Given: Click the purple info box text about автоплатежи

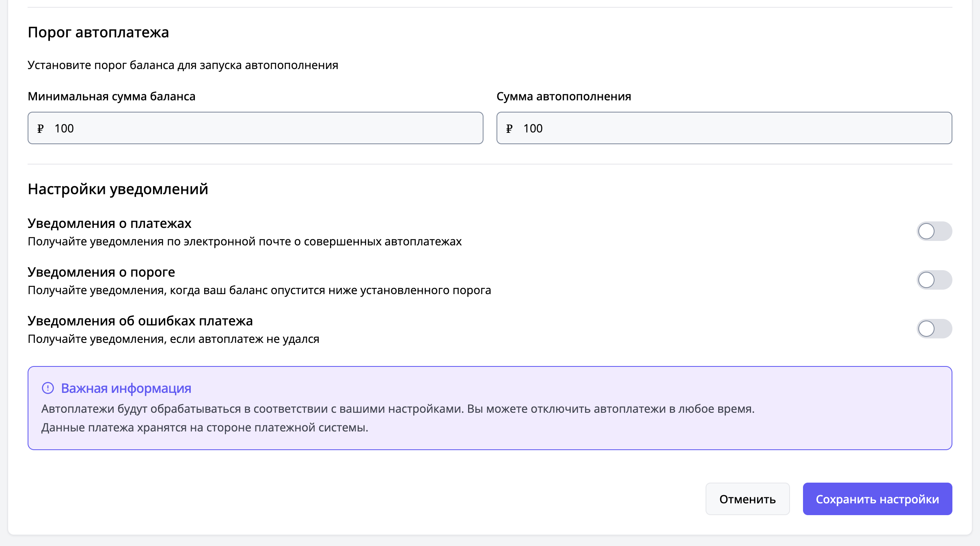Looking at the screenshot, I should [x=398, y=409].
